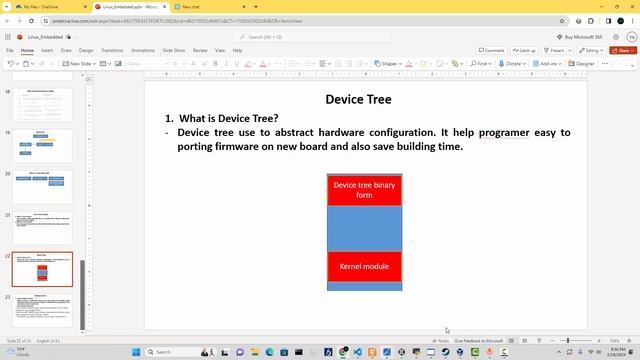Open the app launcher waffle icon
The width and height of the screenshot is (640, 360).
point(8,37)
